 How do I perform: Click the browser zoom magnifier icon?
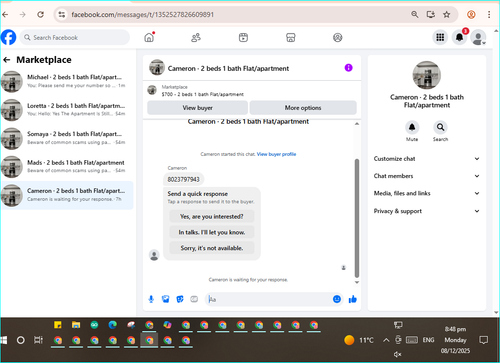[x=415, y=14]
